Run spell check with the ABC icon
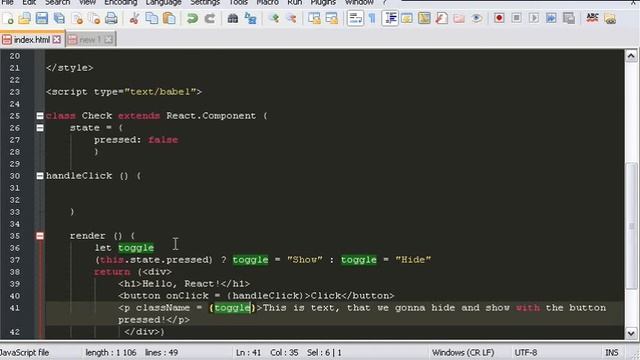The height and width of the screenshot is (360, 640). point(592,18)
